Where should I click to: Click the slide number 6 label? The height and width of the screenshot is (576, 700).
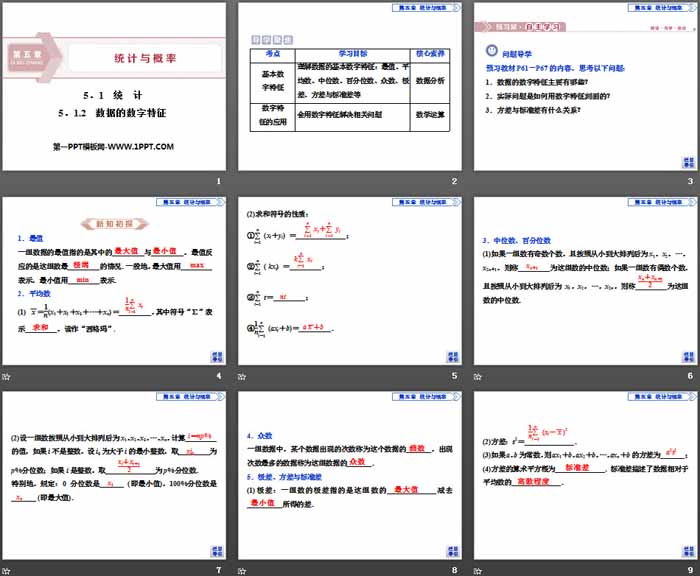tap(689, 376)
